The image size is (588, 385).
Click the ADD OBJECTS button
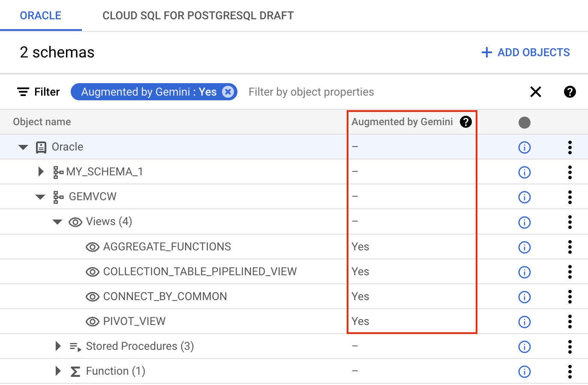(525, 52)
